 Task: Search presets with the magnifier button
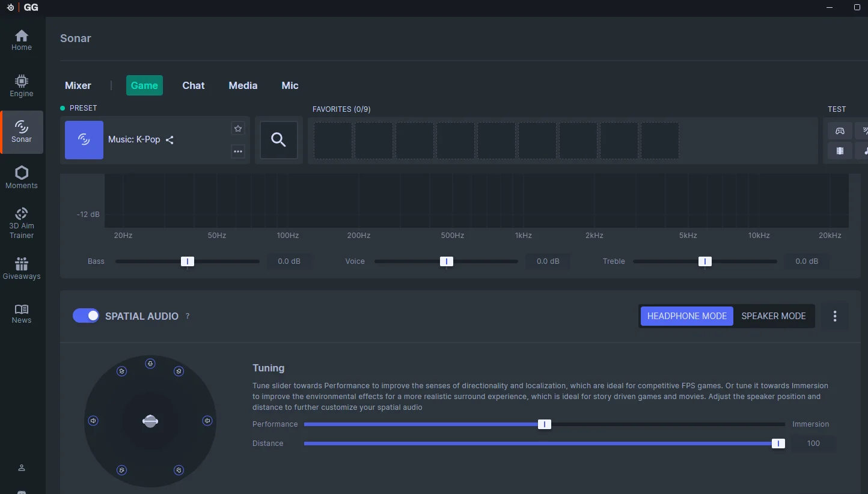click(278, 140)
